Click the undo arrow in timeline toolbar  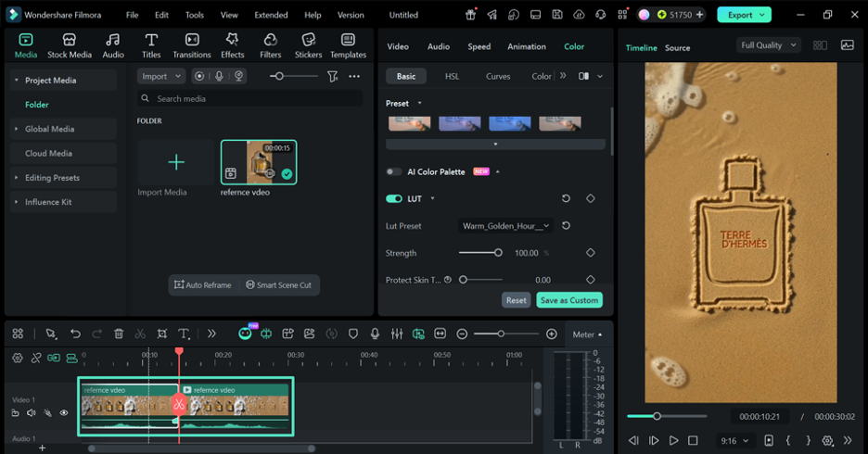[75, 334]
